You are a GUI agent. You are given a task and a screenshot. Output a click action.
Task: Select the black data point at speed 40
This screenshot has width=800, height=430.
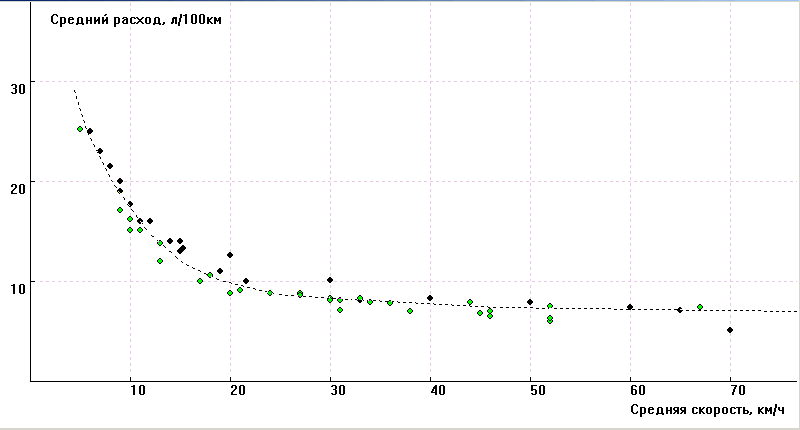click(x=430, y=298)
